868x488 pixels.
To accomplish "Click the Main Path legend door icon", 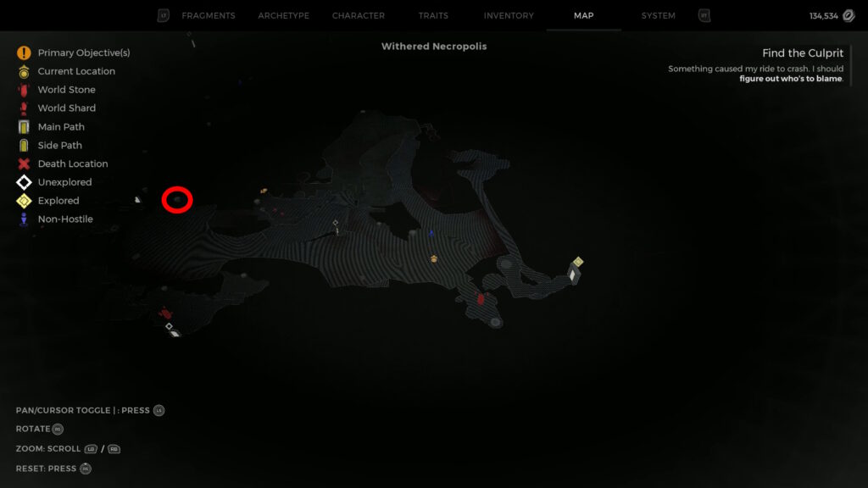I will click(24, 127).
